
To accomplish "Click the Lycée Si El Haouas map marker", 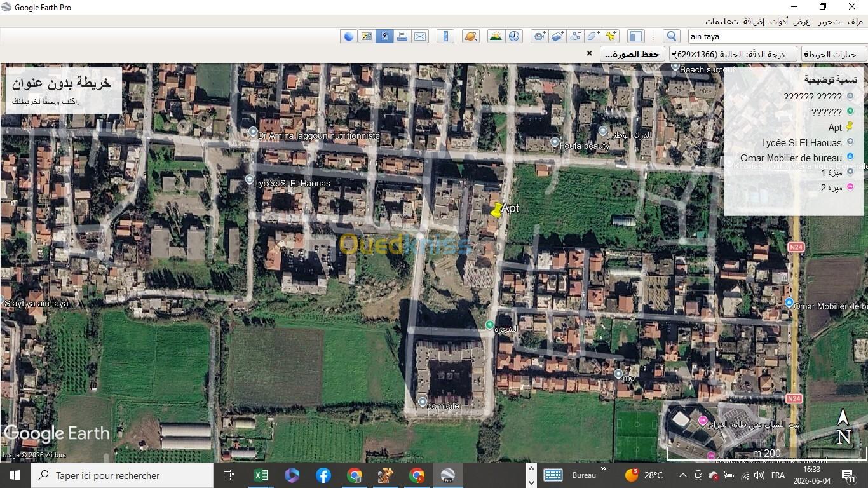I will [249, 180].
